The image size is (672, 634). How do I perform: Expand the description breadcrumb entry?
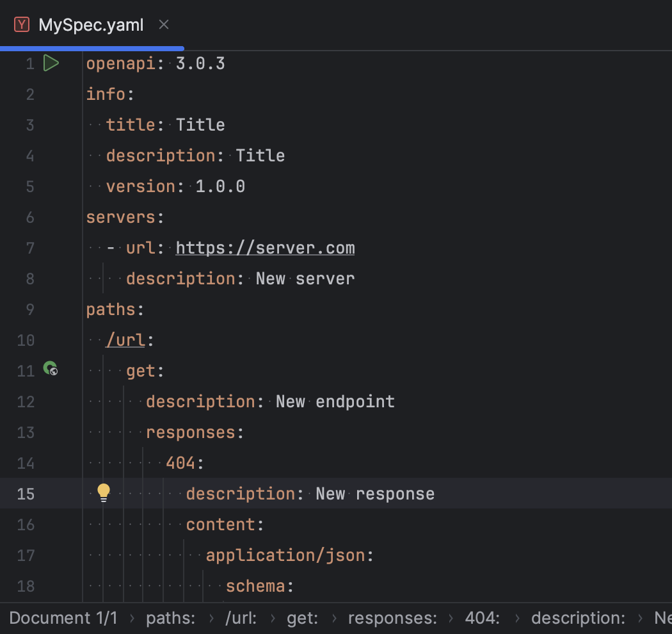coord(577,617)
